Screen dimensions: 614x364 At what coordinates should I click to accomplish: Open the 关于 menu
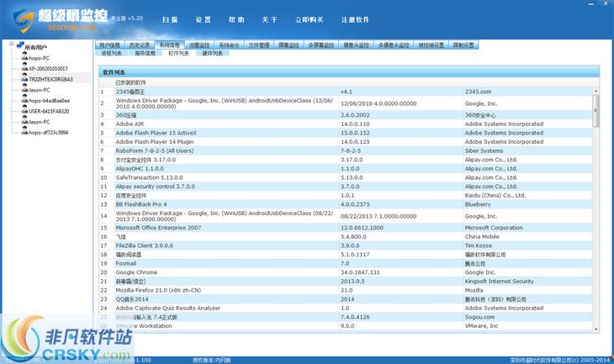pyautogui.click(x=269, y=19)
